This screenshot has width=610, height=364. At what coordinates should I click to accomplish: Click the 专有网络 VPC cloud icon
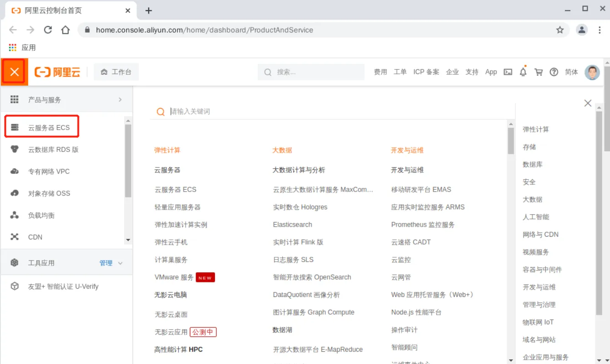tap(15, 171)
